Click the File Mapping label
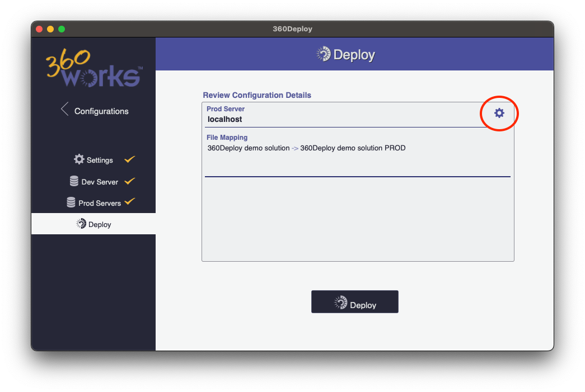The width and height of the screenshot is (585, 392). (x=227, y=138)
